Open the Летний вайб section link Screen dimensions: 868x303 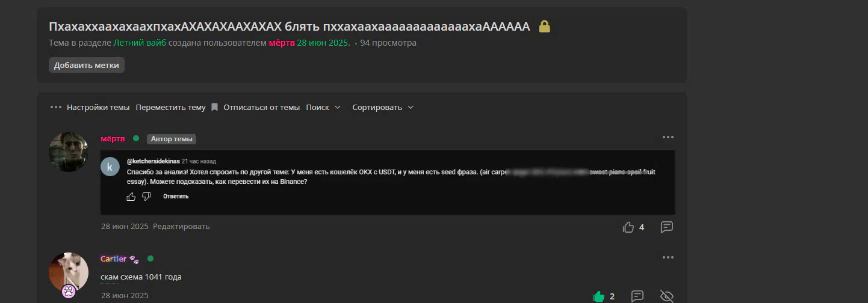point(140,43)
